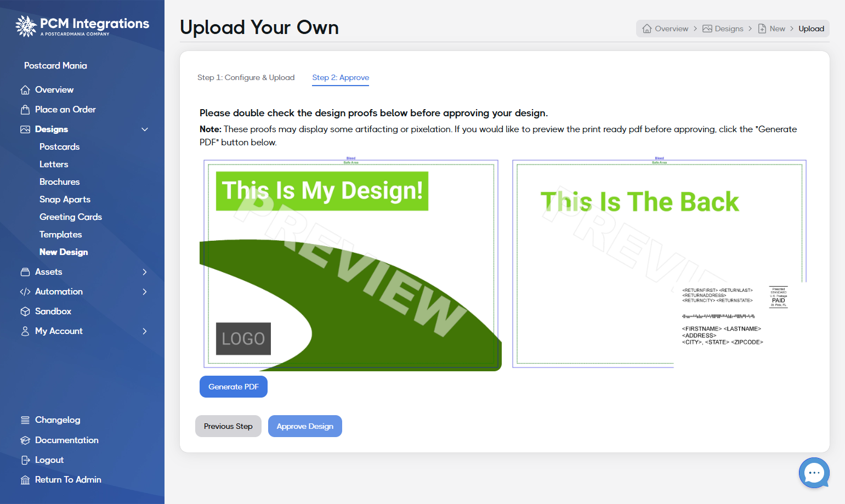Open Postcards under Designs
Screen dimensions: 845x504
coord(60,147)
